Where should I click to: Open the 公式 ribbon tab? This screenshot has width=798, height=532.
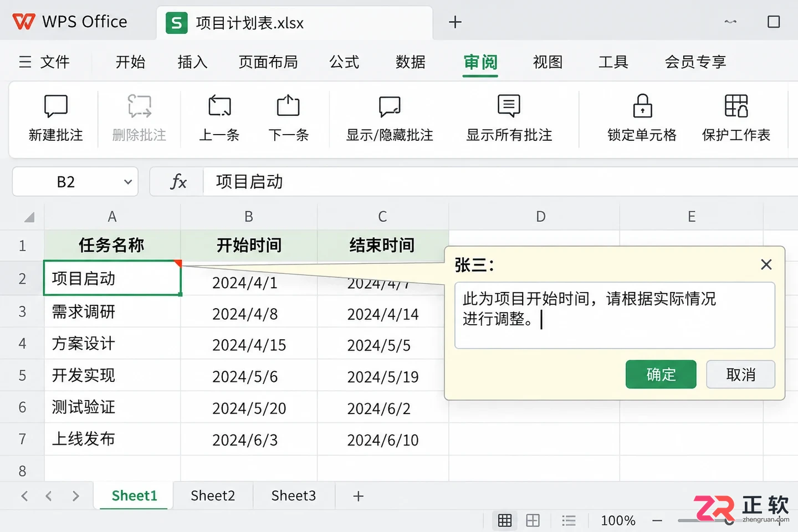(344, 62)
